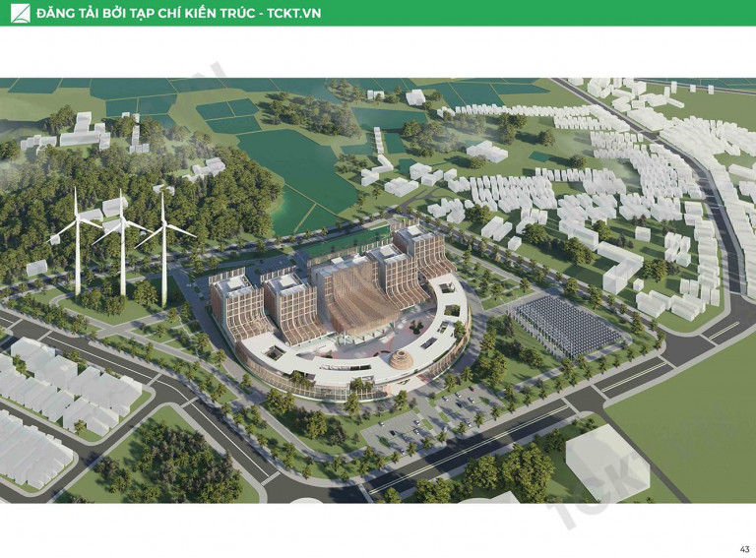Click the leftmost wind turbine
Screen dimensions: 756x558
pyautogui.click(x=77, y=241)
